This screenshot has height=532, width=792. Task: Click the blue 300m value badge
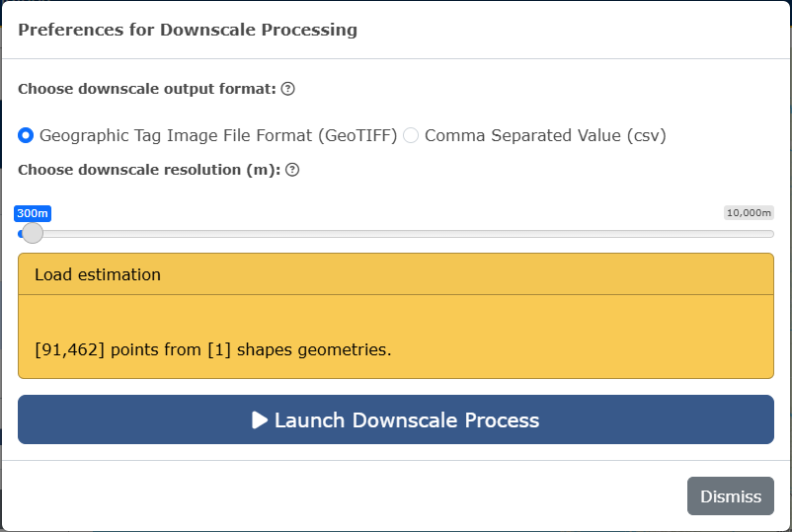33,213
